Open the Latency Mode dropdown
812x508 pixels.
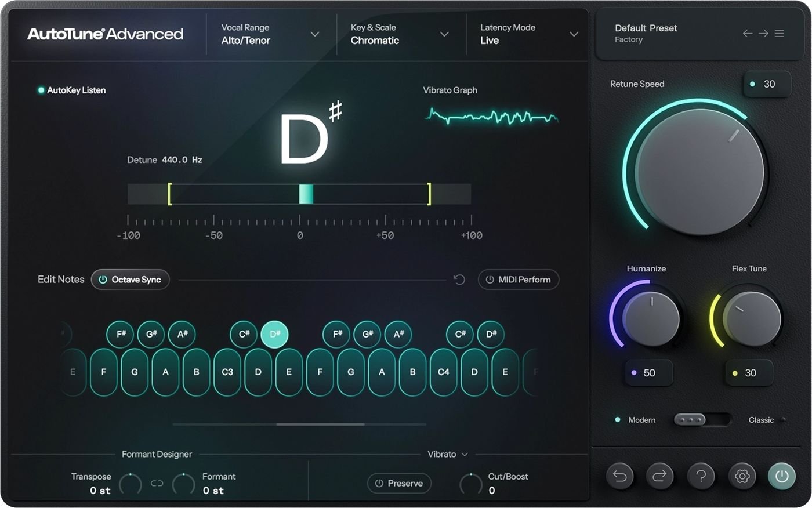[x=530, y=34]
